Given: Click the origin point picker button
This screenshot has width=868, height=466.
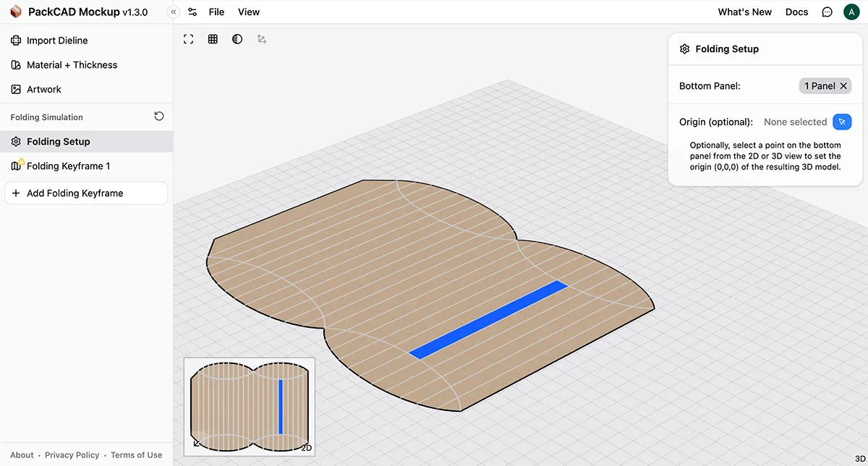Looking at the screenshot, I should 842,122.
